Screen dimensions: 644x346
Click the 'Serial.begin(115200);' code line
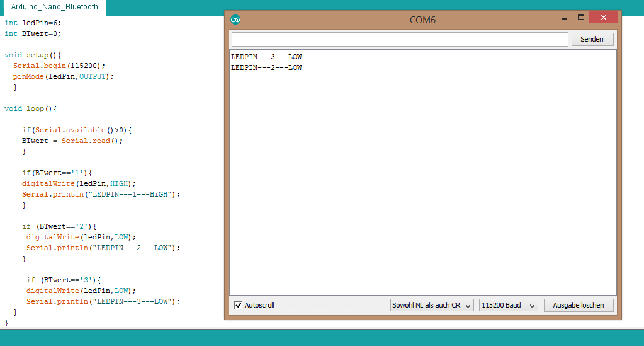59,66
